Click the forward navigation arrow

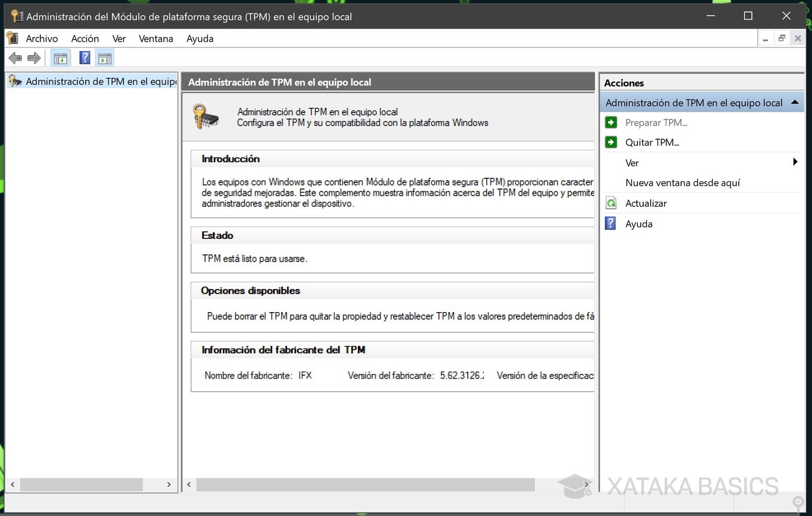point(34,57)
